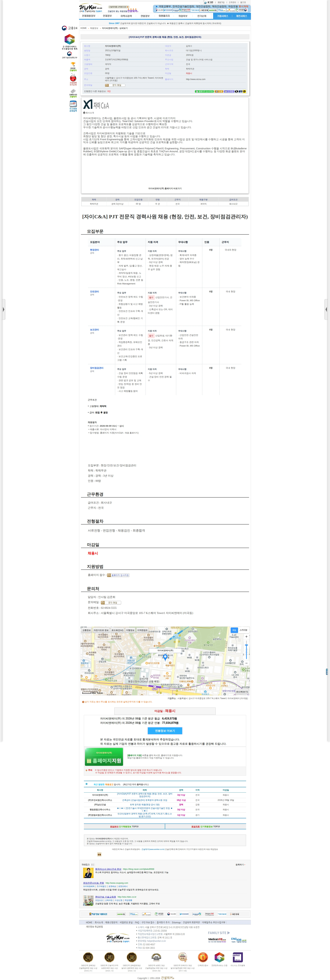Open the 회원플러자 menu
This screenshot has height=980, width=330.
(x=164, y=16)
